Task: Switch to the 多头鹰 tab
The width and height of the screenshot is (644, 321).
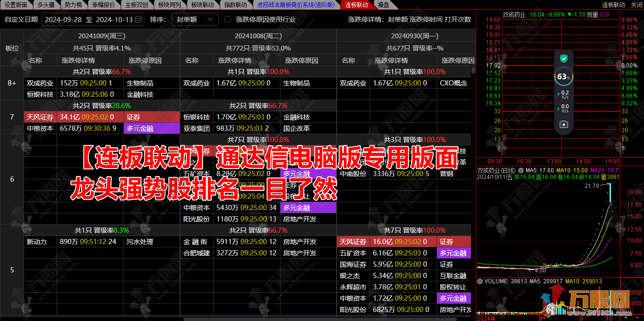Action: (46, 5)
